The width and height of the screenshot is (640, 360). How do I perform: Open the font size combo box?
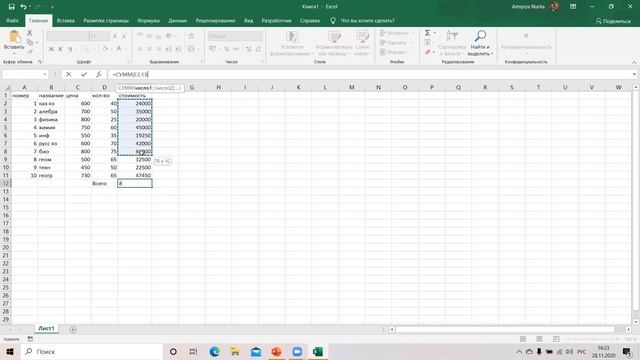[100, 36]
